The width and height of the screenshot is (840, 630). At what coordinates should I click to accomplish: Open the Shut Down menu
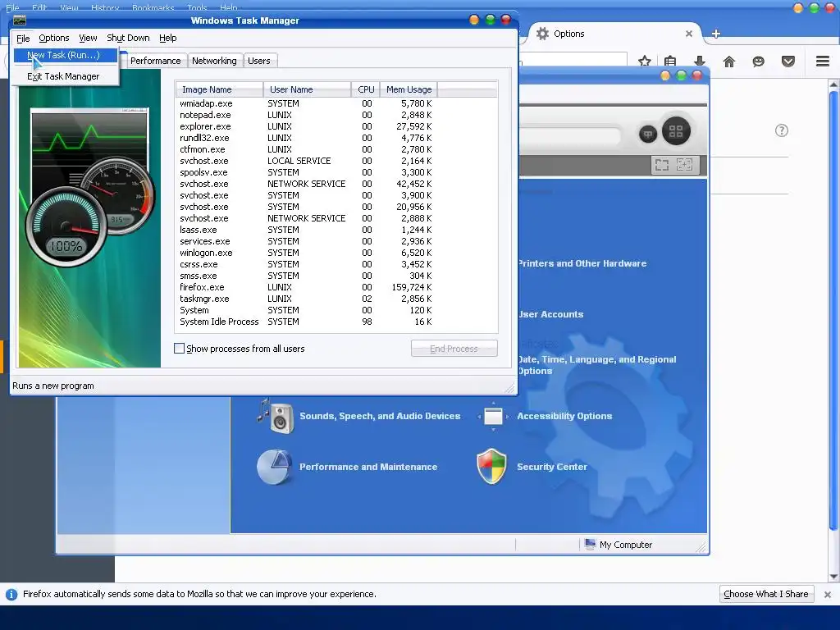(128, 38)
